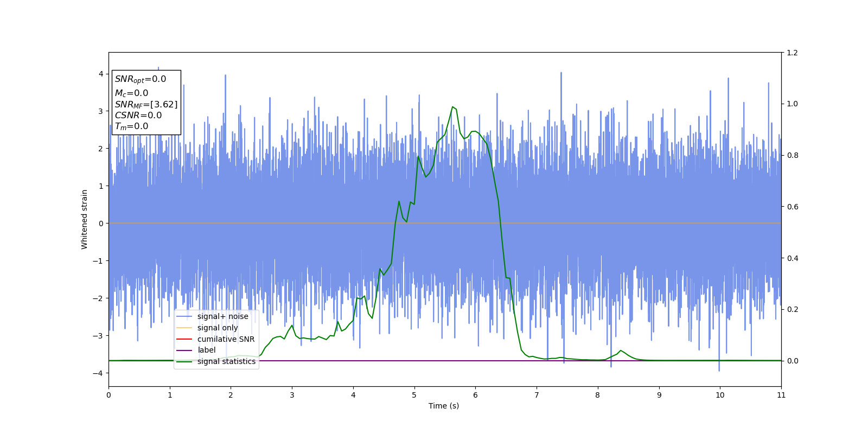Click the red line swatch for cumilative SNR
The height and width of the screenshot is (434, 868).
click(184, 339)
